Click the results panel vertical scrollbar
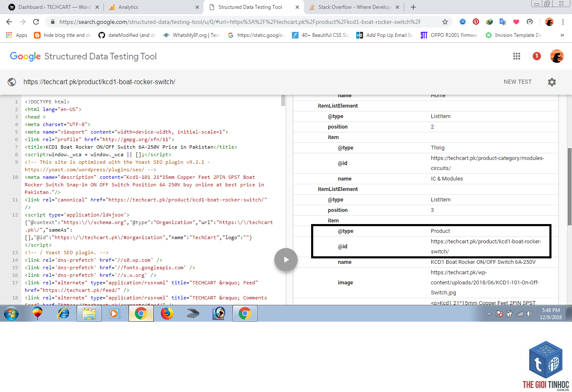The width and height of the screenshot is (572, 392). click(569, 187)
